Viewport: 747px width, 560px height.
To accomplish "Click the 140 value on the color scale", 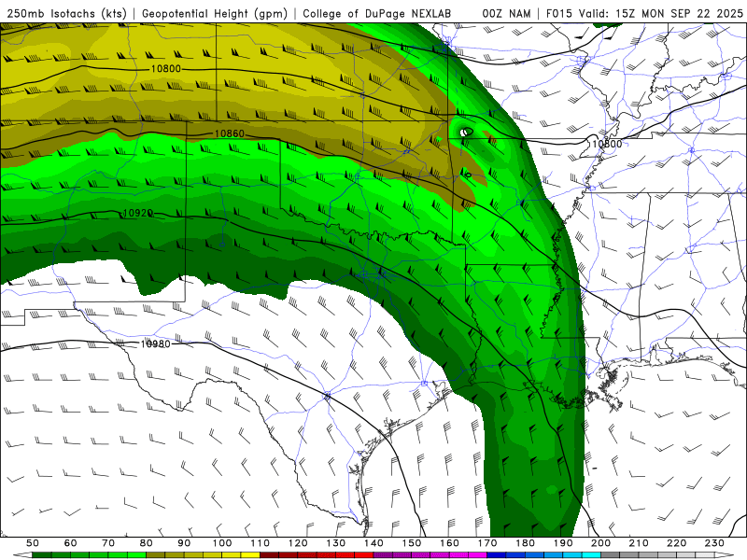I will [373, 543].
